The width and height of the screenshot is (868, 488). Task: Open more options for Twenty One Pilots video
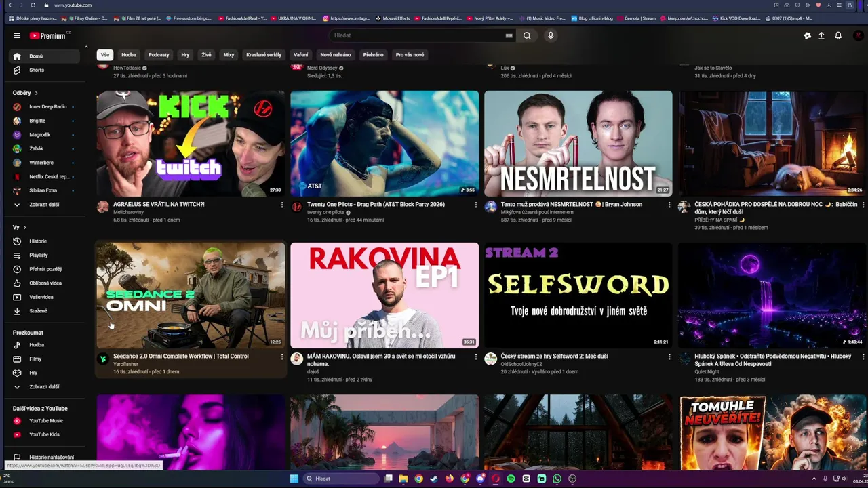click(476, 205)
